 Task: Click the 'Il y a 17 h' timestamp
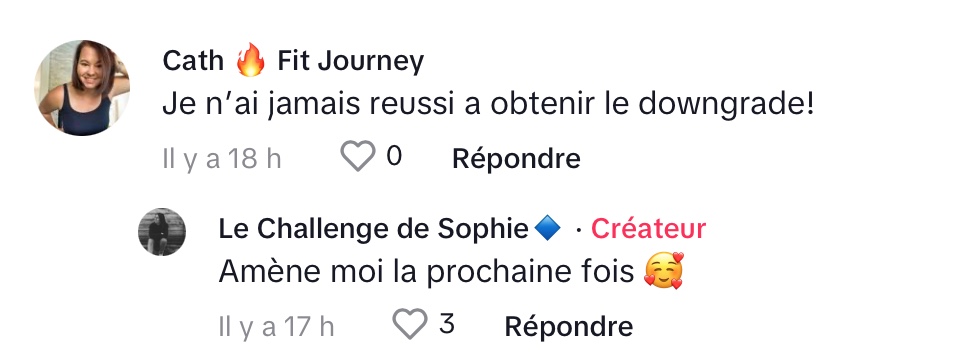point(276,327)
